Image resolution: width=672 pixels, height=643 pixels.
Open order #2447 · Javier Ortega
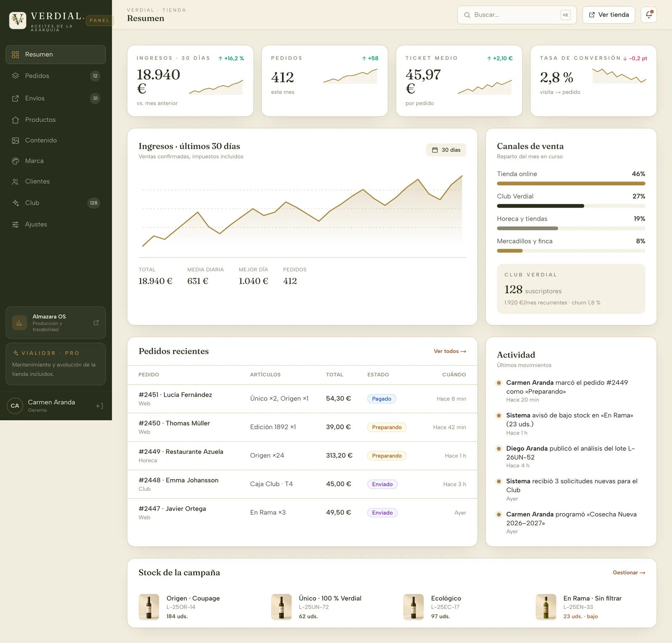(x=302, y=513)
